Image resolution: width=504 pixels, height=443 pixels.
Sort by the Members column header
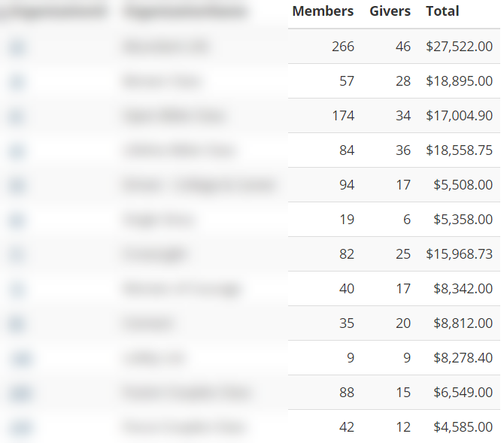[x=323, y=11]
